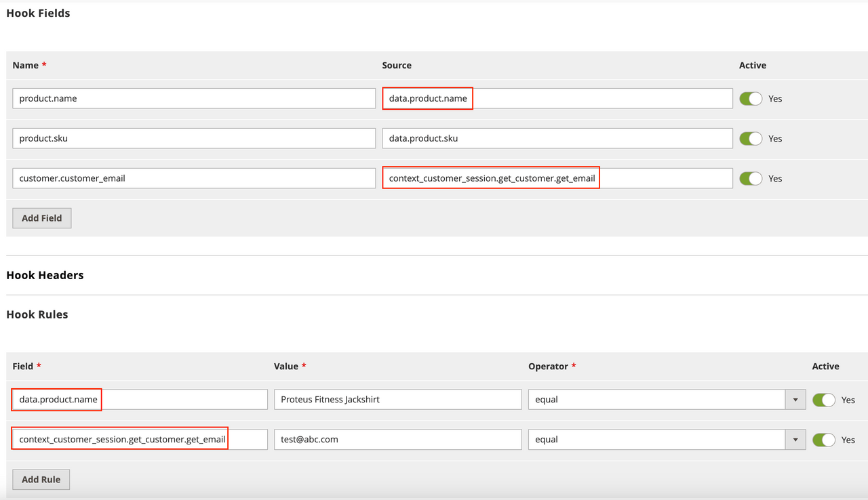Select the data.product.sku Source input
Image resolution: width=868 pixels, height=500 pixels.
tap(557, 138)
